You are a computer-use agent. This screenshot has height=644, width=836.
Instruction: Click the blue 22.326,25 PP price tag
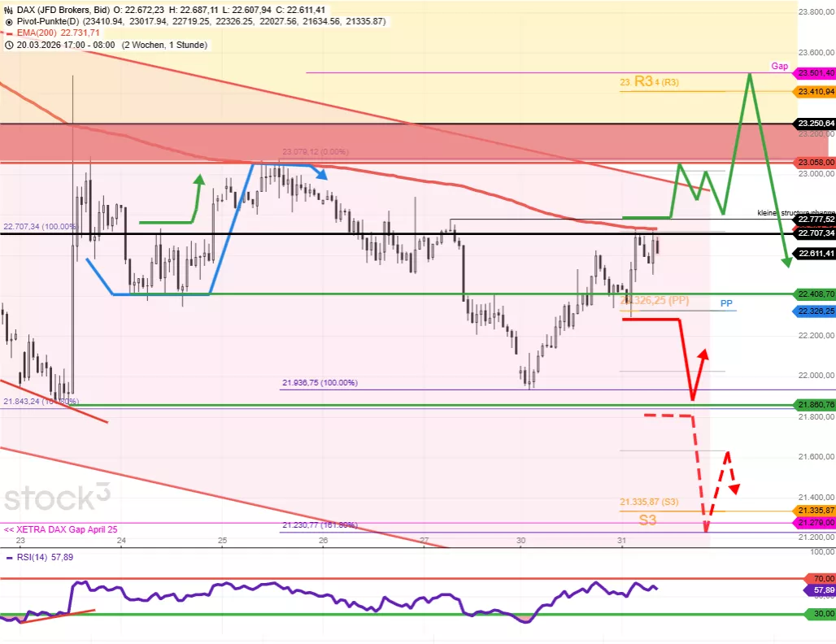point(814,311)
